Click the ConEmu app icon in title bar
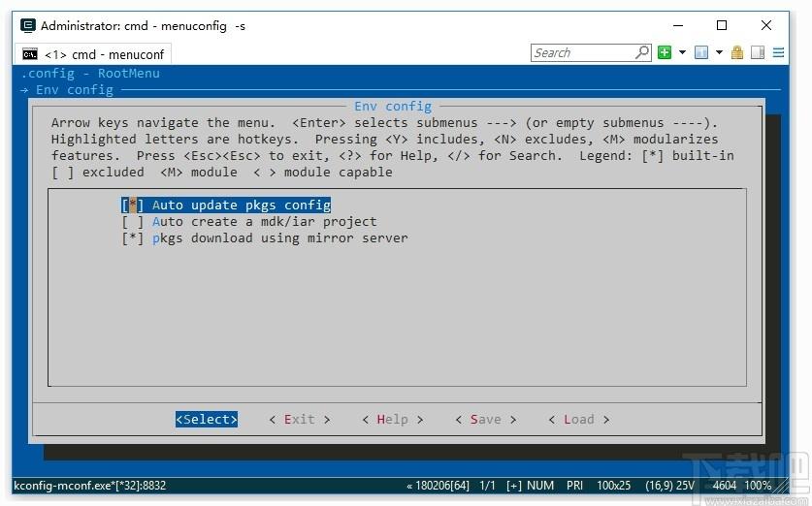812x506 pixels. tap(28, 25)
